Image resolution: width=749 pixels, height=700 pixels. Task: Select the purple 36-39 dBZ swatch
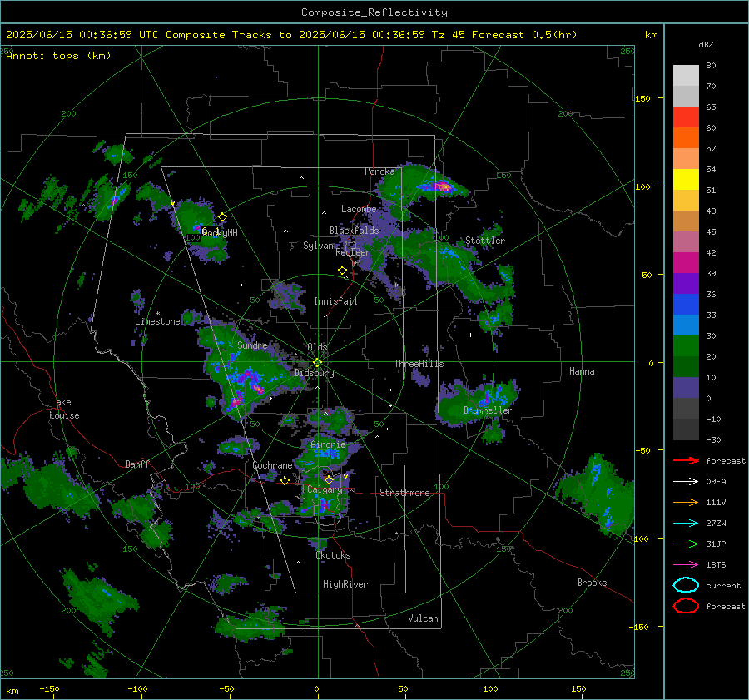pyautogui.click(x=686, y=284)
